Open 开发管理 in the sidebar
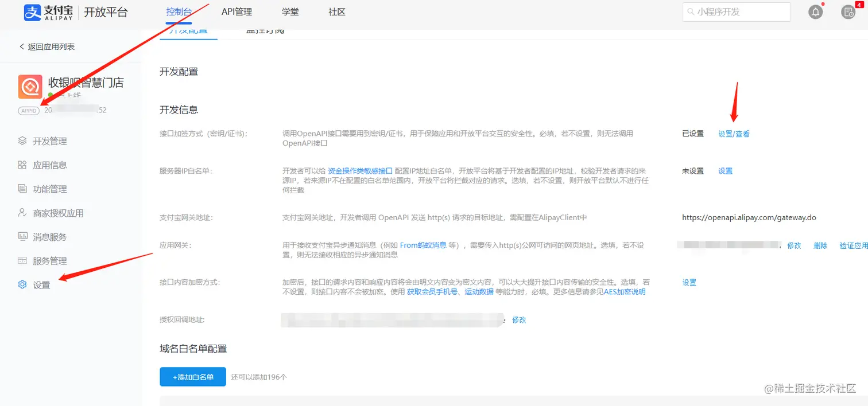This screenshot has width=868, height=406. pos(50,141)
